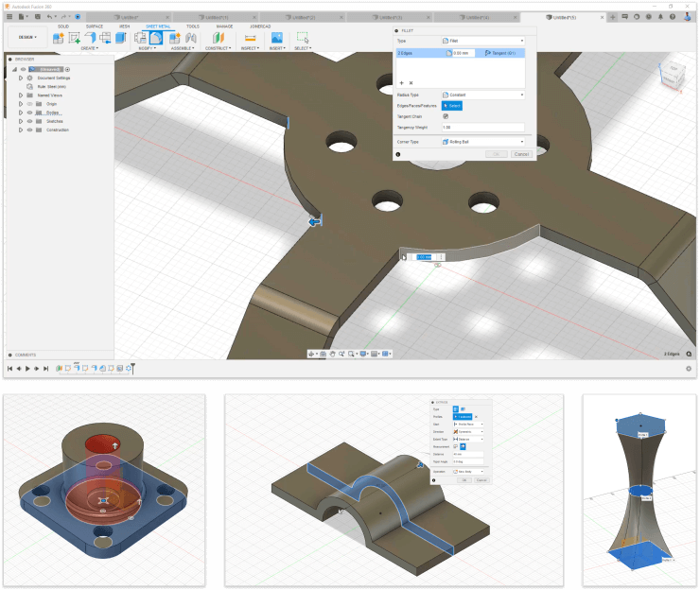Switch to the Untitled(3) document tab

(390, 17)
